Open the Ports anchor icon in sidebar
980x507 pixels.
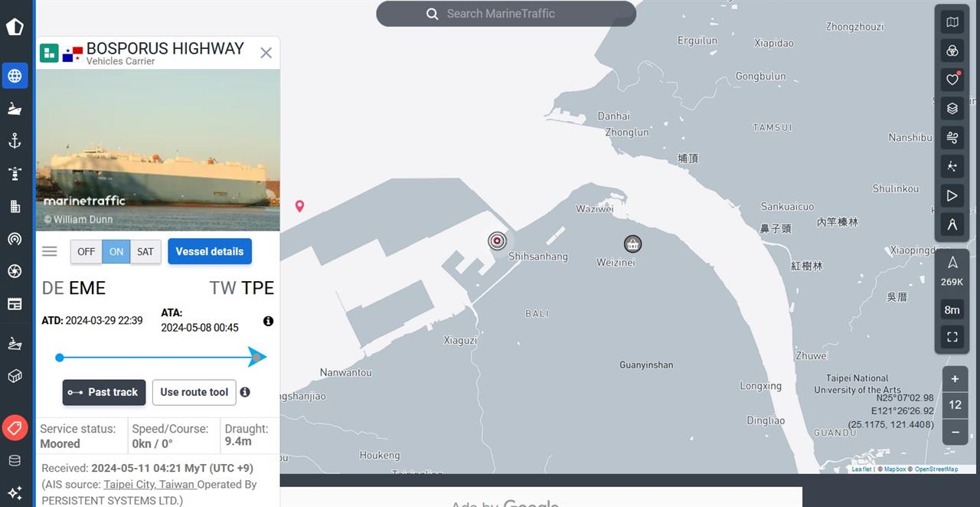coord(15,141)
